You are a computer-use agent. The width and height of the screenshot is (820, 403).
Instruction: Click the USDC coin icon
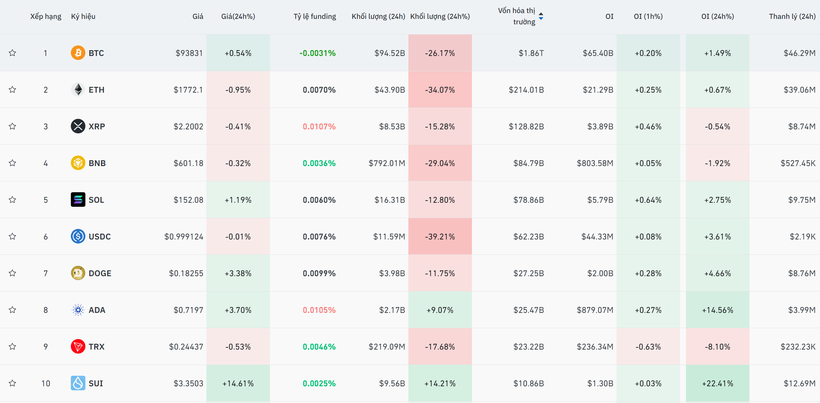pos(78,237)
